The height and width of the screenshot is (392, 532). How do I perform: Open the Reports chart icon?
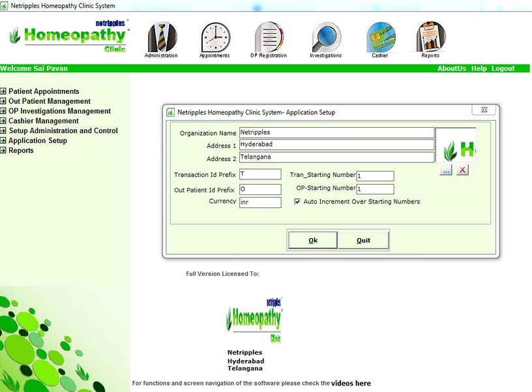click(430, 40)
